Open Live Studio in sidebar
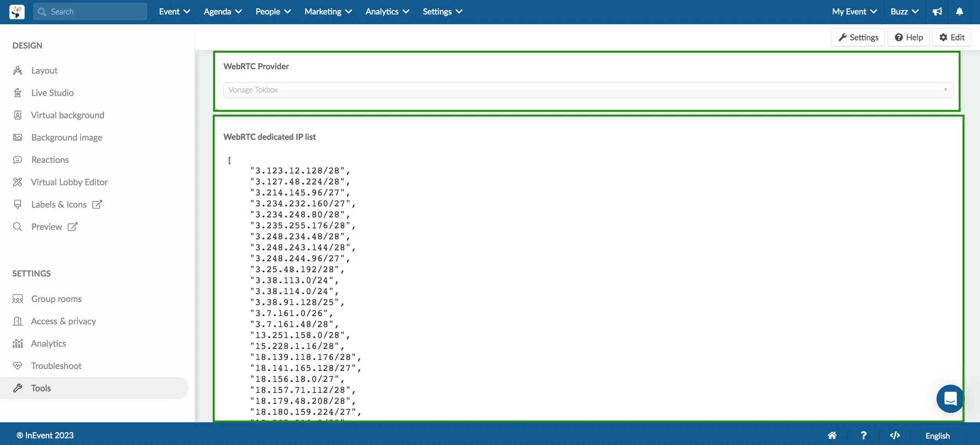980x445 pixels. tap(52, 93)
